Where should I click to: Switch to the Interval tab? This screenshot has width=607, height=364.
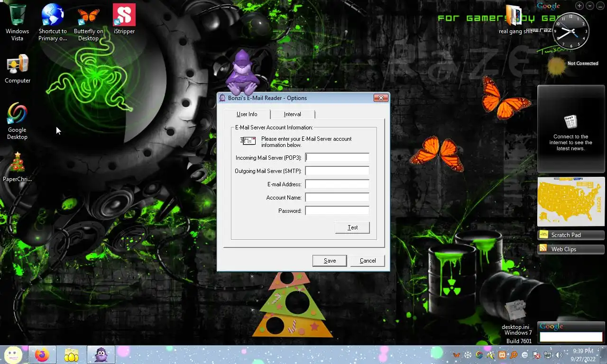[x=293, y=114]
